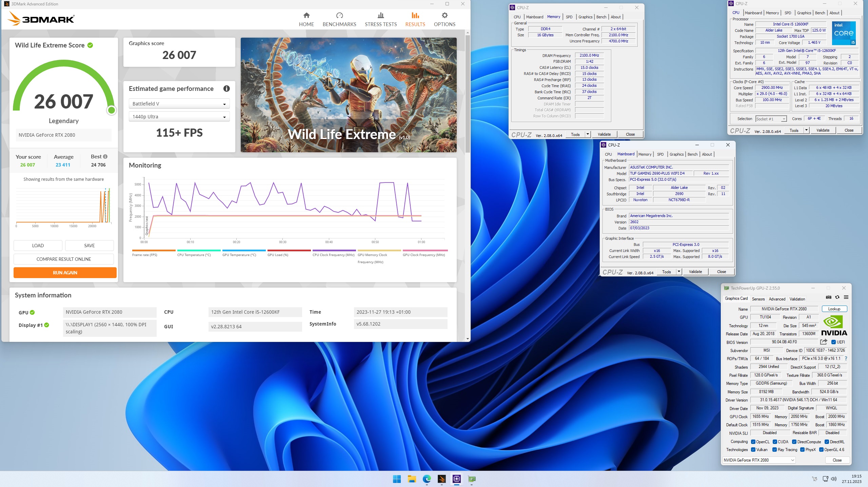
Task: Click the Frame rate (FPS) legend color bar
Action: (x=154, y=250)
